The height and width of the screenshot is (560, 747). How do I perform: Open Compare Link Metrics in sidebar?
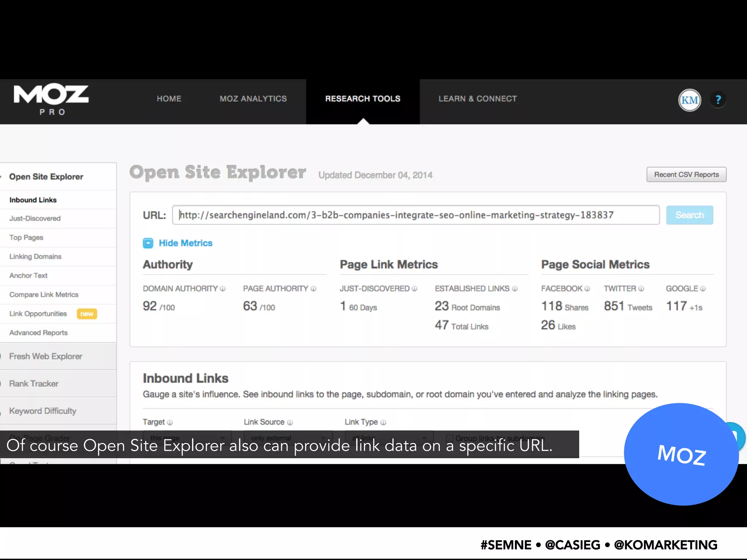[44, 295]
